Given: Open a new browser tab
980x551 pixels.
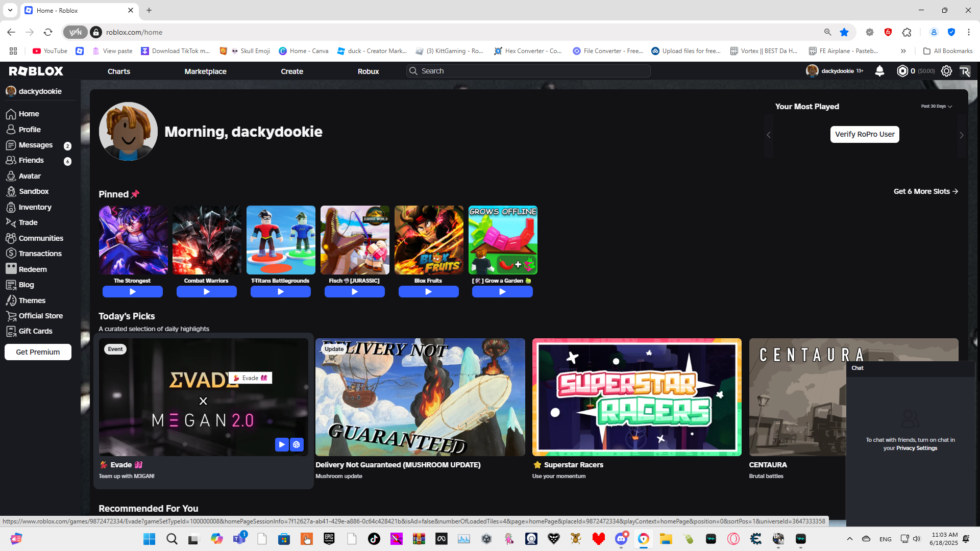Looking at the screenshot, I should 149,10.
